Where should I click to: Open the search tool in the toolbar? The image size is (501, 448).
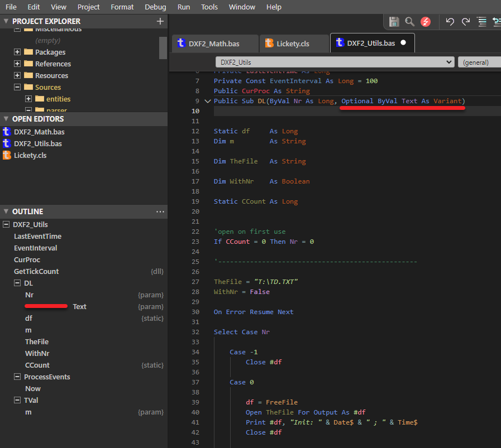(409, 21)
